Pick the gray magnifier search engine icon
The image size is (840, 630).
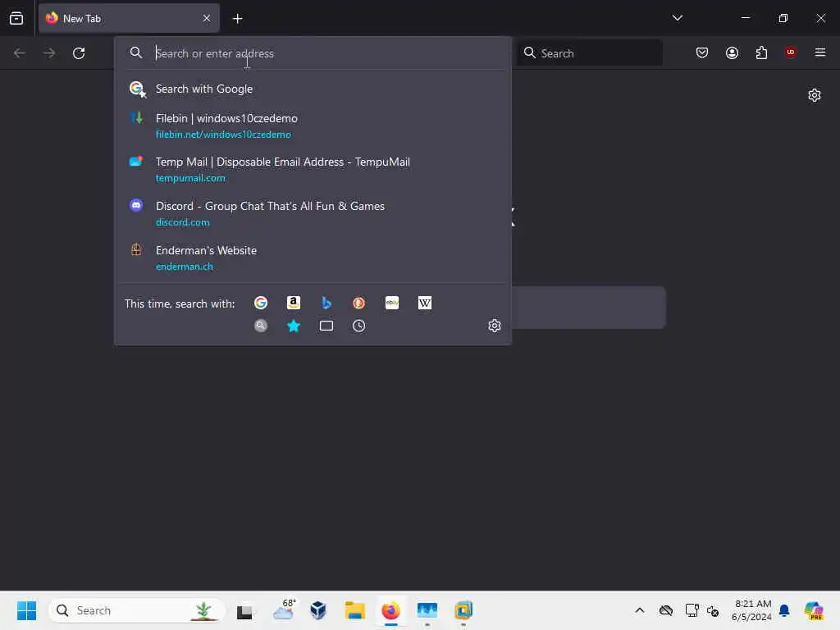[261, 326]
